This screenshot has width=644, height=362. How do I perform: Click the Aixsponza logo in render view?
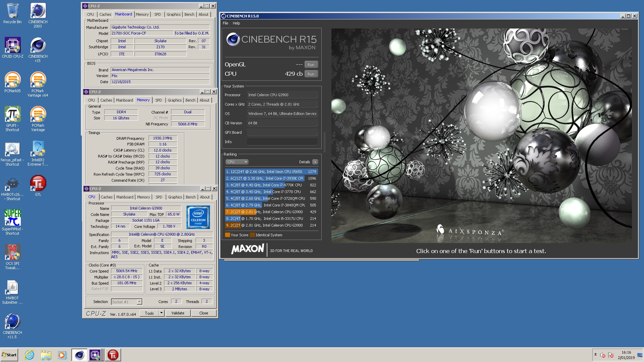(x=470, y=231)
